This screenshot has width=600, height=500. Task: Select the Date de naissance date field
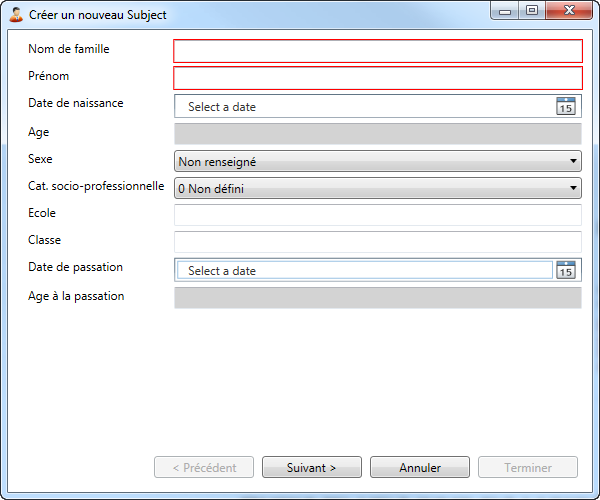tap(364, 106)
